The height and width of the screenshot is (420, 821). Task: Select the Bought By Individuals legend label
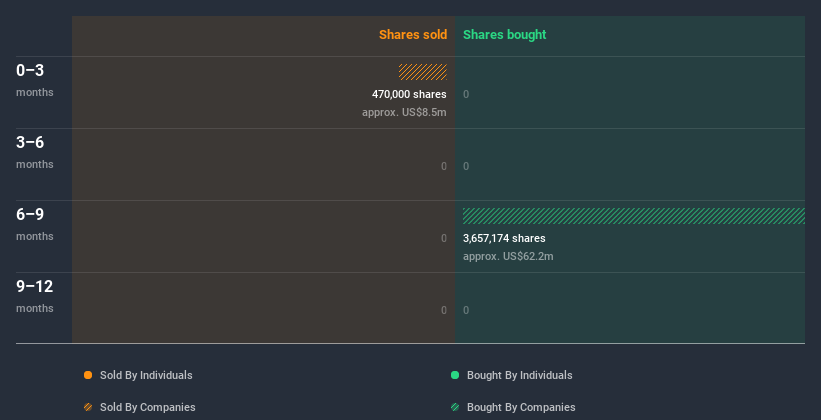click(519, 375)
